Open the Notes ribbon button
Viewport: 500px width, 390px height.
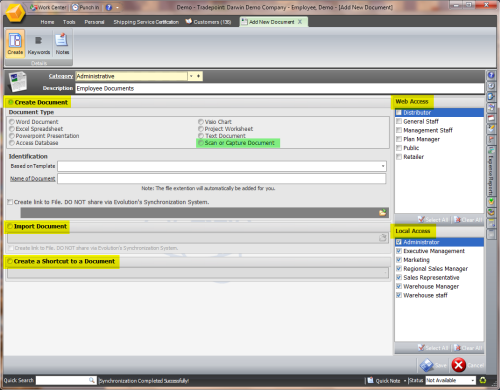click(62, 44)
